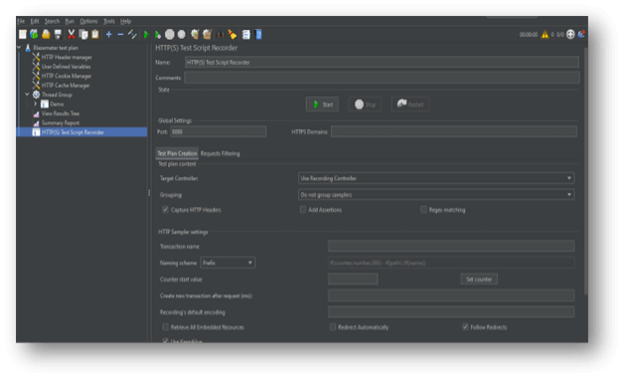Image resolution: width=624 pixels, height=380 pixels.
Task: Click the yellow warning triangle log icon
Action: [x=544, y=35]
